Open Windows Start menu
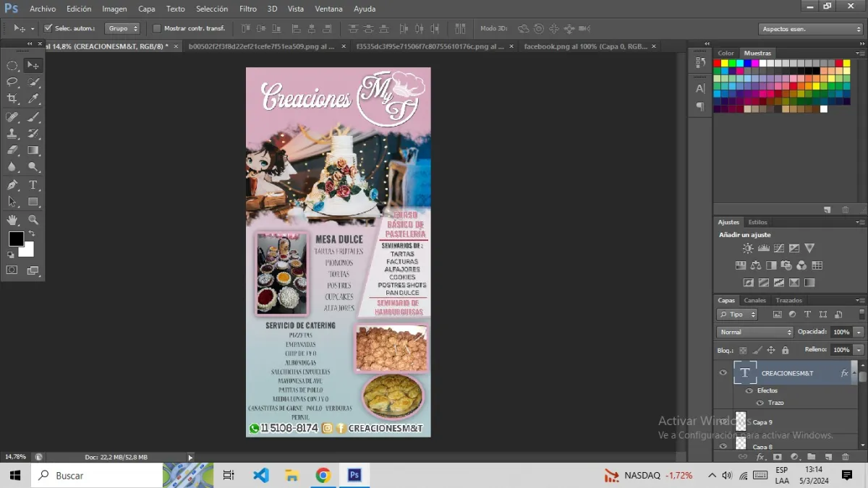Viewport: 868px width, 488px height. [14, 475]
